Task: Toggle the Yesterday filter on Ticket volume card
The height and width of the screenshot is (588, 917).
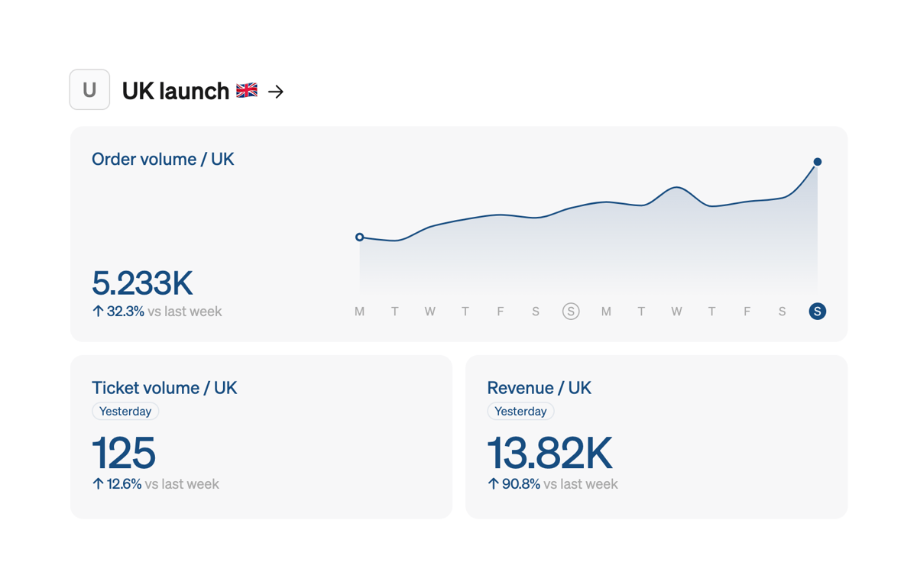Action: 125,411
